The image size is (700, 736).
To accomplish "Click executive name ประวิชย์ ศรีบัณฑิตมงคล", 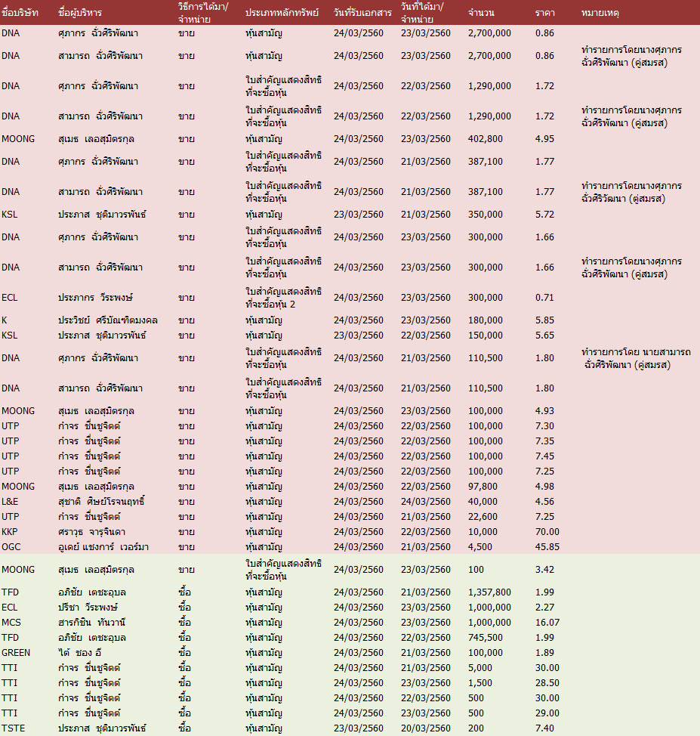I will (x=108, y=320).
